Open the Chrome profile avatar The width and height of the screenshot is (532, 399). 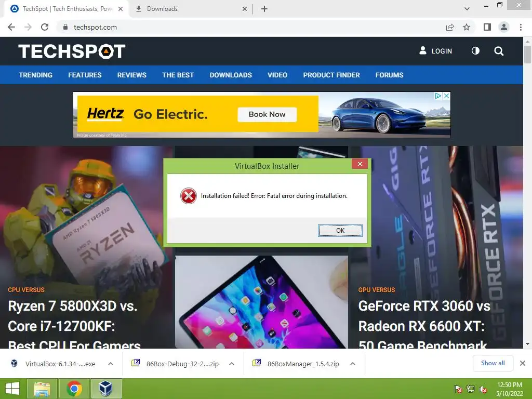(x=504, y=27)
